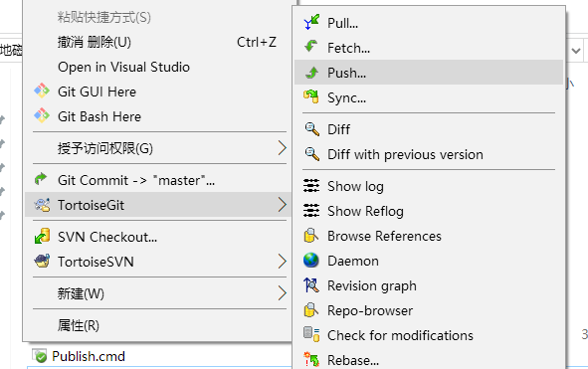Viewport: 588px width, 369px height.
Task: Click the Revision graph icon
Action: [311, 285]
